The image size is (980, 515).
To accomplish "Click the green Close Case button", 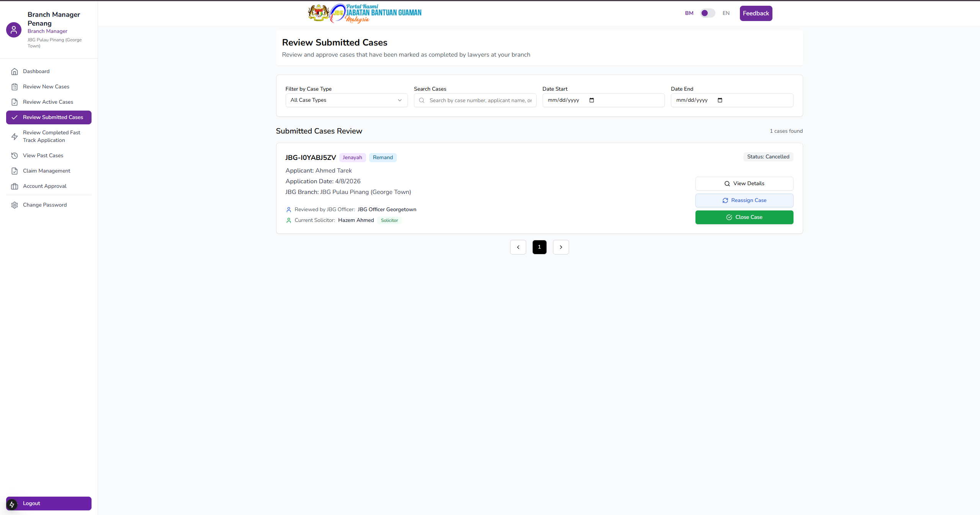I will pos(744,217).
